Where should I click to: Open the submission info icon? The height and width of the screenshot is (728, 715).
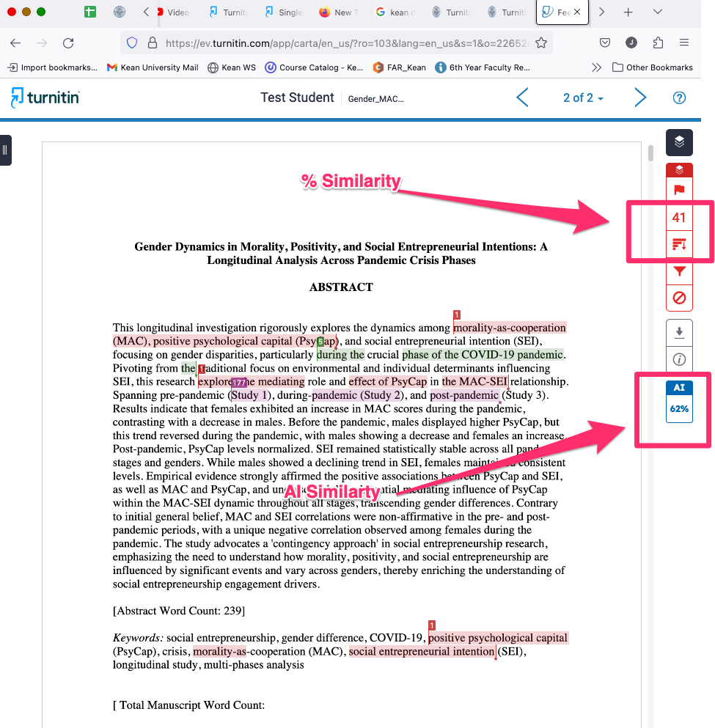tap(679, 359)
